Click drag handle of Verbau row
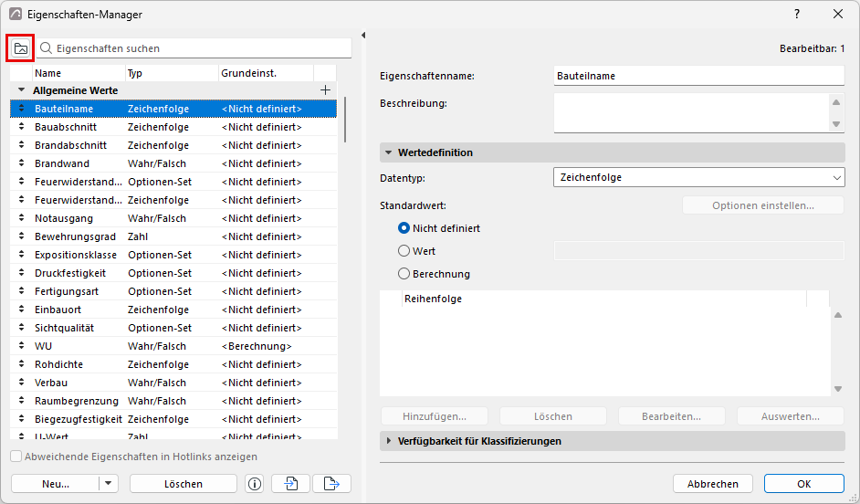The height and width of the screenshot is (504, 860). point(21,383)
